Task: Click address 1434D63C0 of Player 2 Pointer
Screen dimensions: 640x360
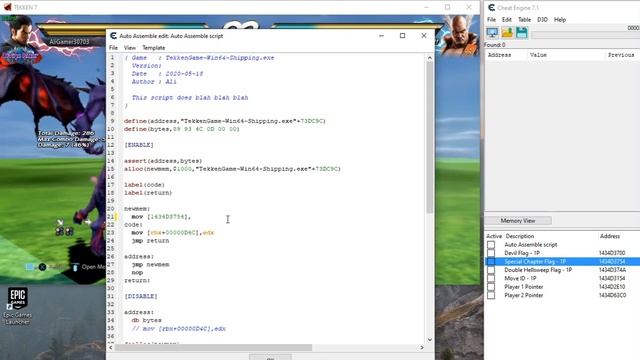Action: click(612, 295)
